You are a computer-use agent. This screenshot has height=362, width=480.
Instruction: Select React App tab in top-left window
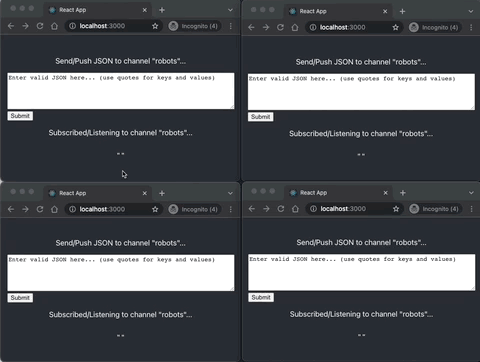tap(98, 10)
